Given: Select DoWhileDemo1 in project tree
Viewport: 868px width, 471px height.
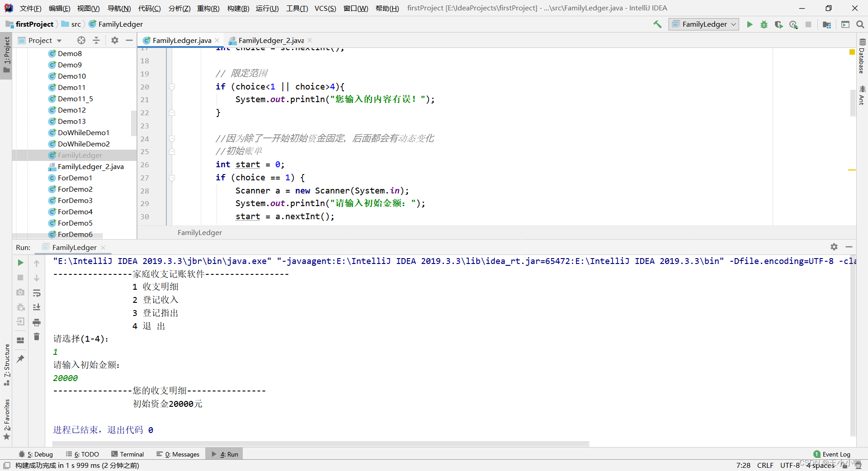Looking at the screenshot, I should [x=83, y=132].
